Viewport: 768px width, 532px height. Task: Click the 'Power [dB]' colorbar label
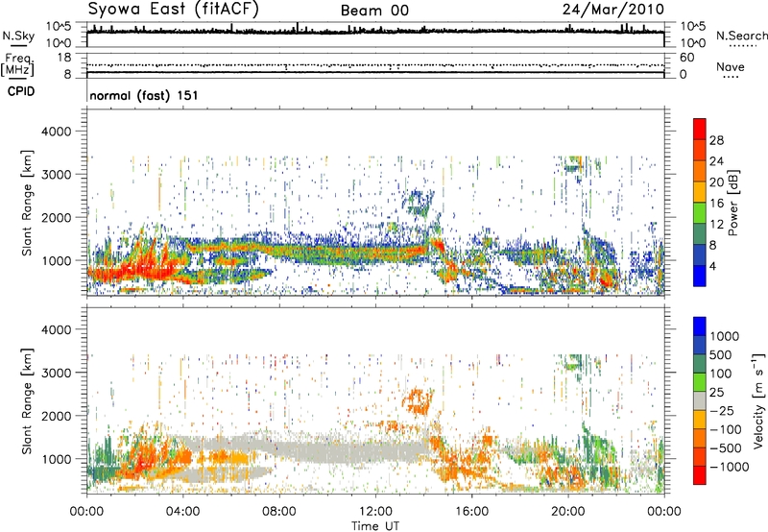point(732,203)
